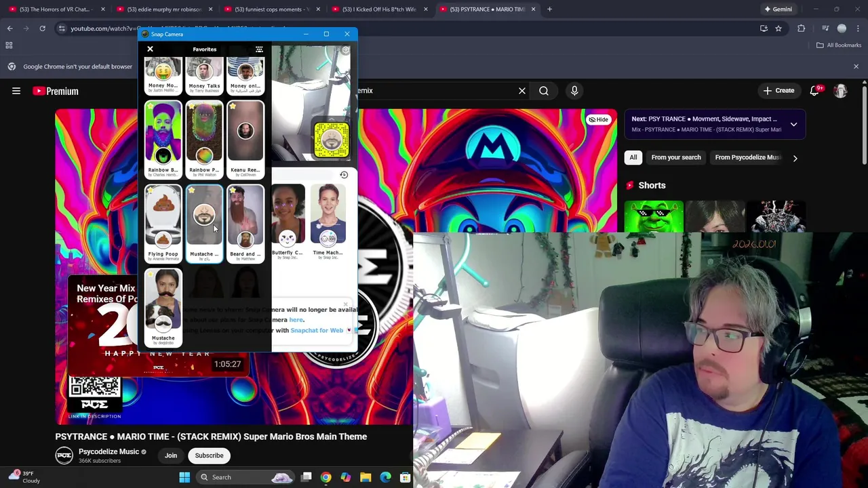This screenshot has height=488, width=868.
Task: Run YouTube search with magnifier button
Action: coord(544,90)
